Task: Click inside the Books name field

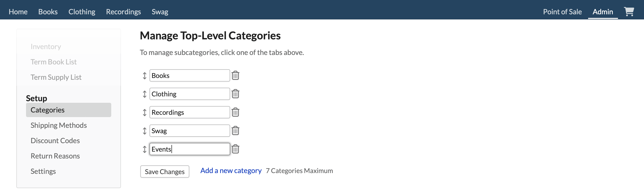Action: pyautogui.click(x=189, y=75)
